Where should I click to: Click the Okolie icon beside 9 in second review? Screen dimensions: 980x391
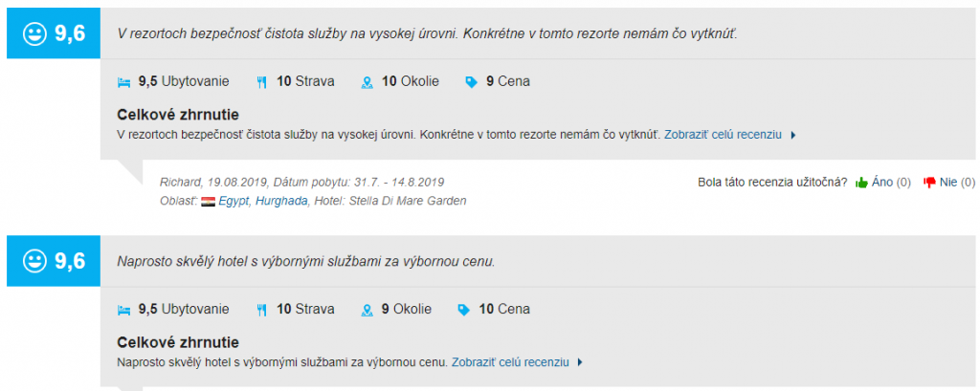[366, 310]
